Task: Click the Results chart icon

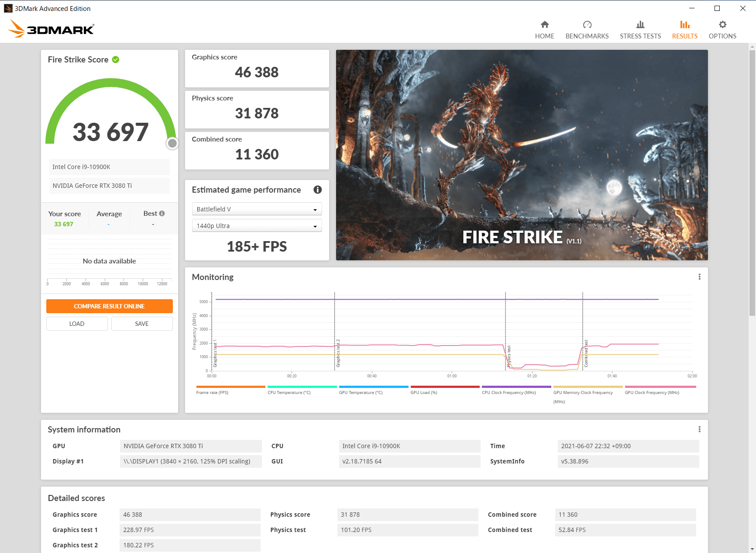Action: click(684, 25)
